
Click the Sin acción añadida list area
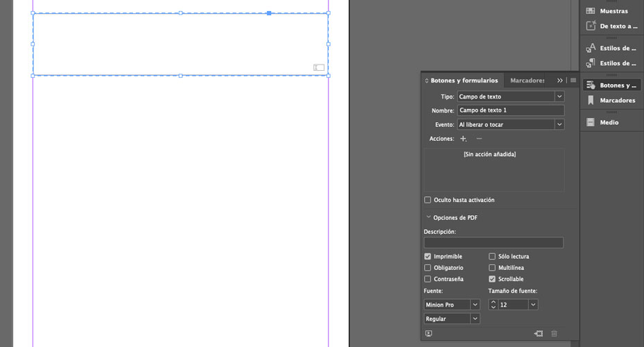coord(494,170)
